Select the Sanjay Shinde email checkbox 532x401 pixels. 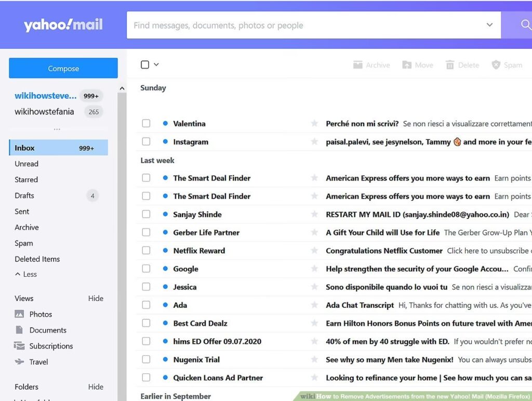[146, 214]
